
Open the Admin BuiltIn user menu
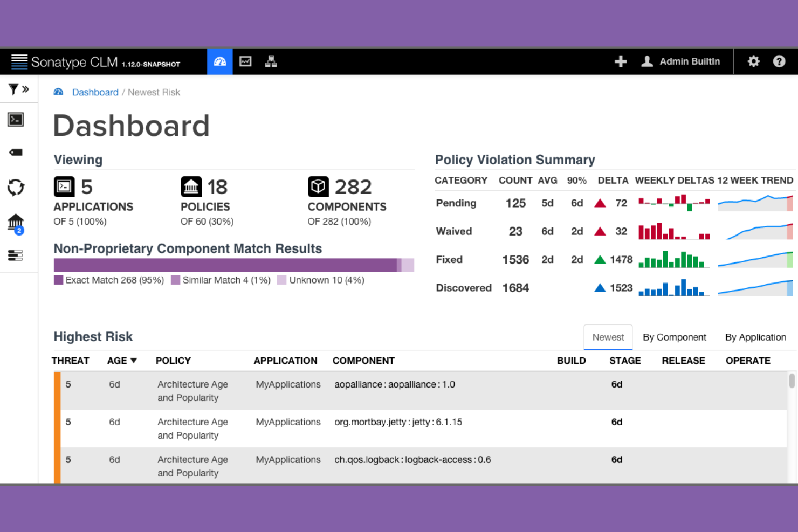tap(680, 61)
